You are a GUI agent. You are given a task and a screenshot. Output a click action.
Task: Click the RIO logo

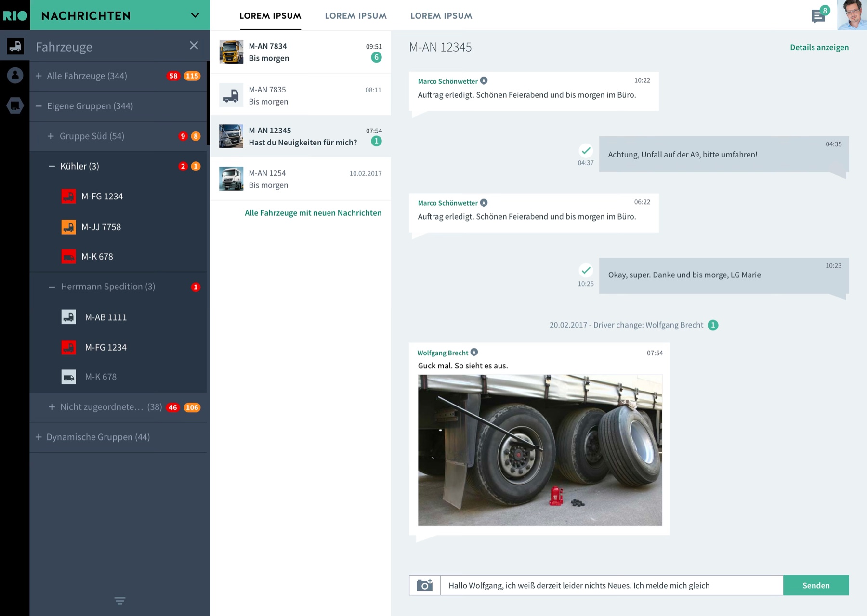point(15,15)
